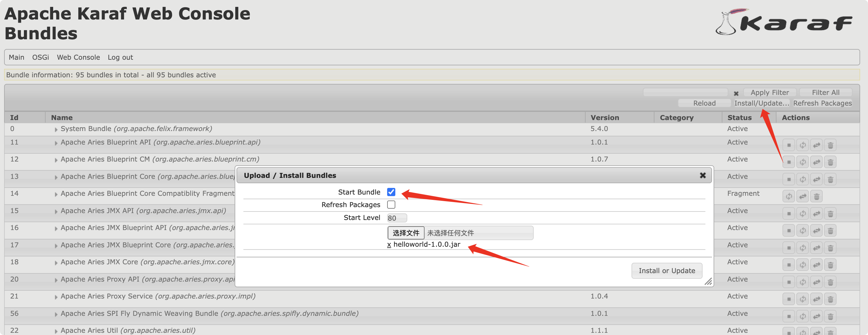The image size is (868, 335).
Task: Open Install/Update... dialog button
Action: pos(761,103)
